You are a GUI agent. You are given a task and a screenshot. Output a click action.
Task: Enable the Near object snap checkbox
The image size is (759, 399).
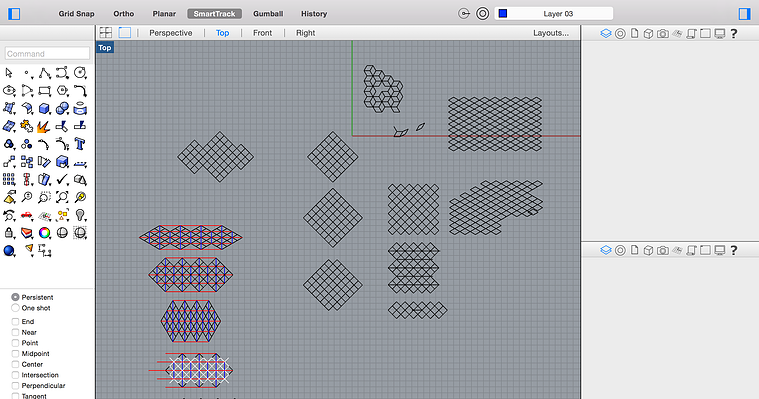[15, 332]
